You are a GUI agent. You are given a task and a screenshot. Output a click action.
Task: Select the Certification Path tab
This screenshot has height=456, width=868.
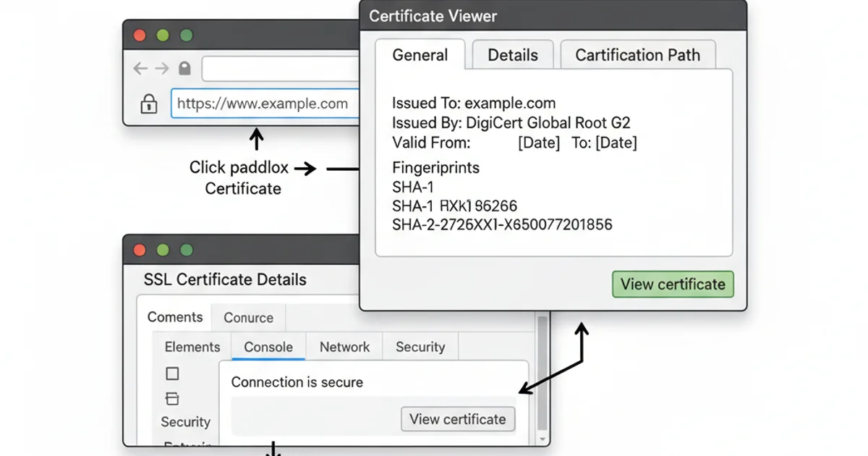click(x=637, y=55)
